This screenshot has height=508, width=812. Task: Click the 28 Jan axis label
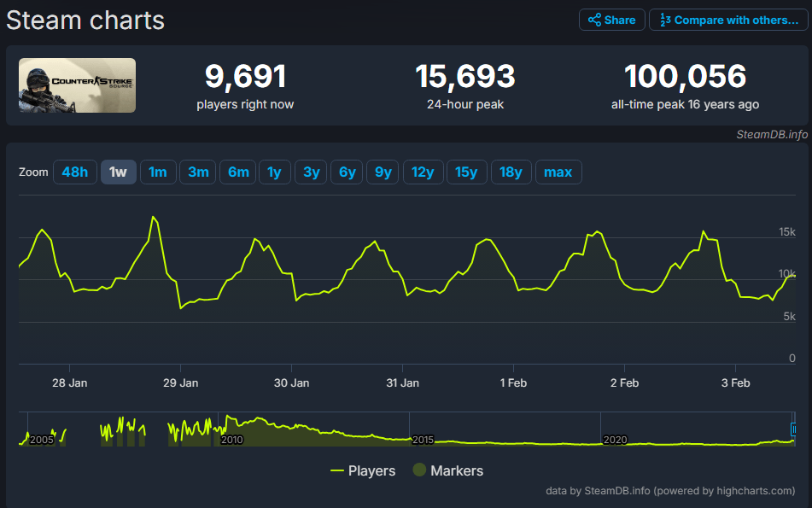69,383
